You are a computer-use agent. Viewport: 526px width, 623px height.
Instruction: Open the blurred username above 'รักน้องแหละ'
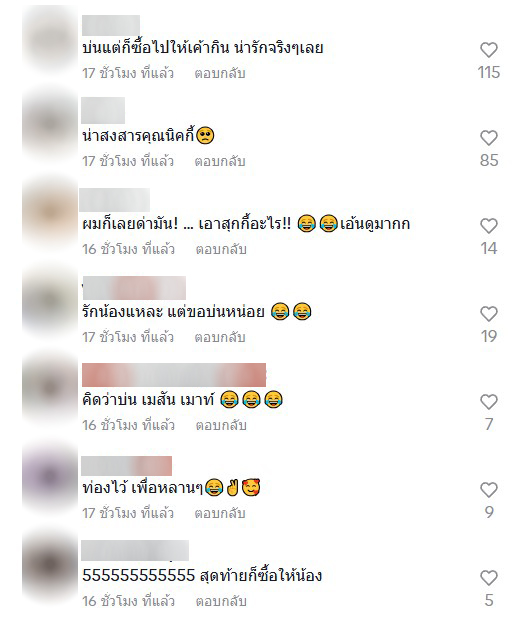click(134, 288)
